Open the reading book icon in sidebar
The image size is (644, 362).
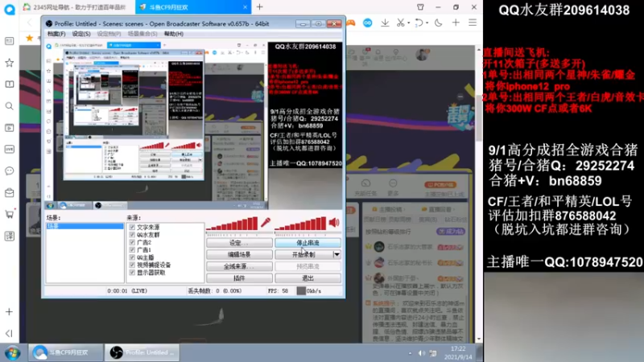[x=9, y=84]
